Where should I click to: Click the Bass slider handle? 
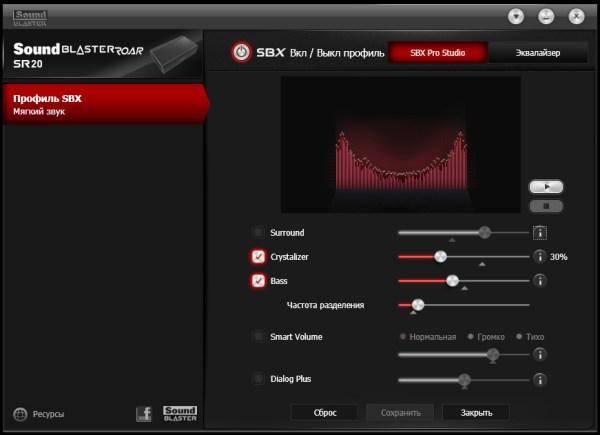tap(452, 281)
